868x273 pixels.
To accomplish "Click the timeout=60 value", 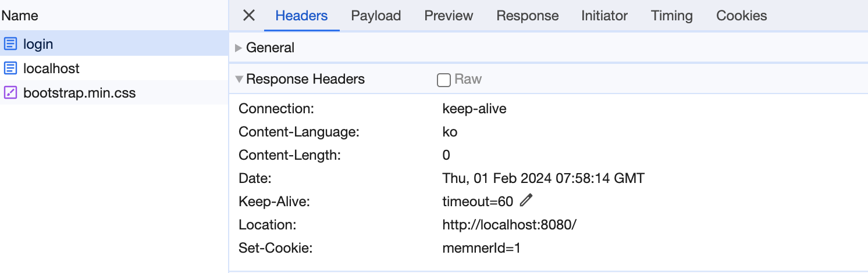I will pyautogui.click(x=478, y=202).
